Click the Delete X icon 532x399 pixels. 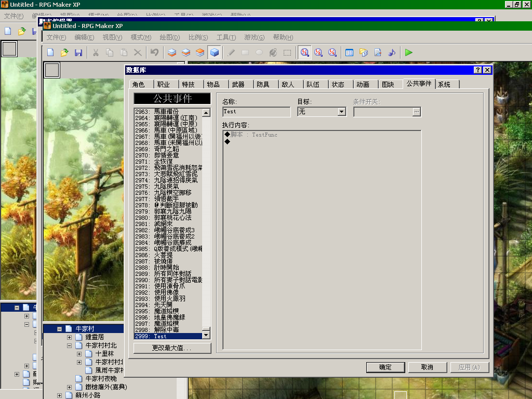tap(137, 52)
